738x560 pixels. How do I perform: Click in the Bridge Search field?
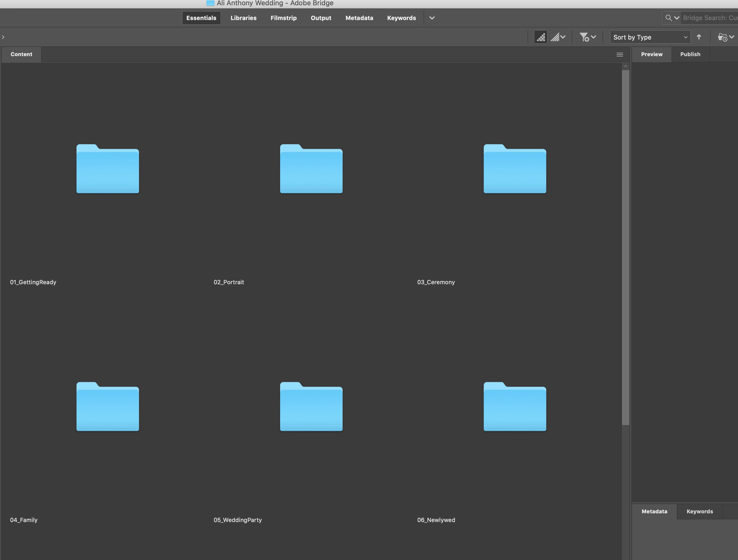(x=709, y=18)
